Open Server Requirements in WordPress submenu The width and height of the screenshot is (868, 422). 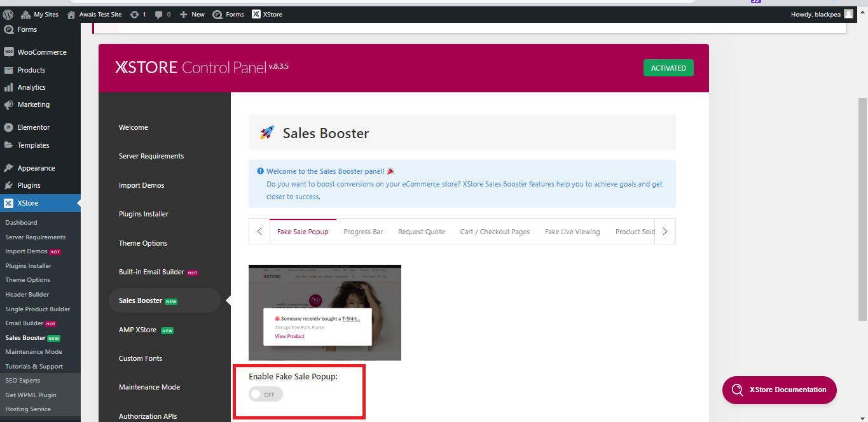pos(35,237)
